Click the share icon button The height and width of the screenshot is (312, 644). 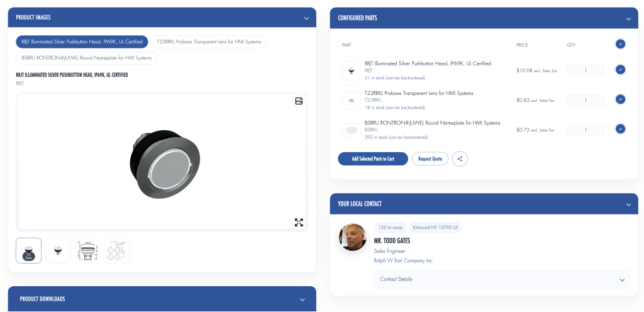pos(460,159)
